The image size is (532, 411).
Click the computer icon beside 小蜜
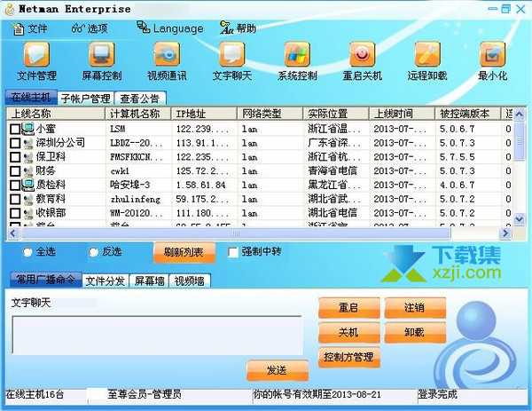(x=28, y=129)
